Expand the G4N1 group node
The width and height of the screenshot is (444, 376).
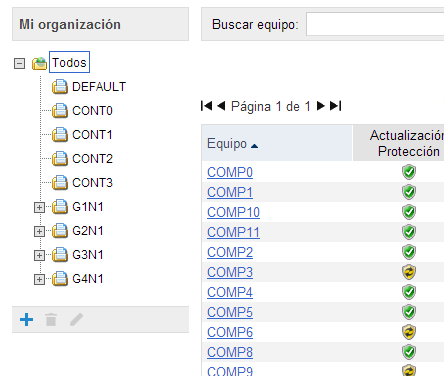tap(39, 279)
